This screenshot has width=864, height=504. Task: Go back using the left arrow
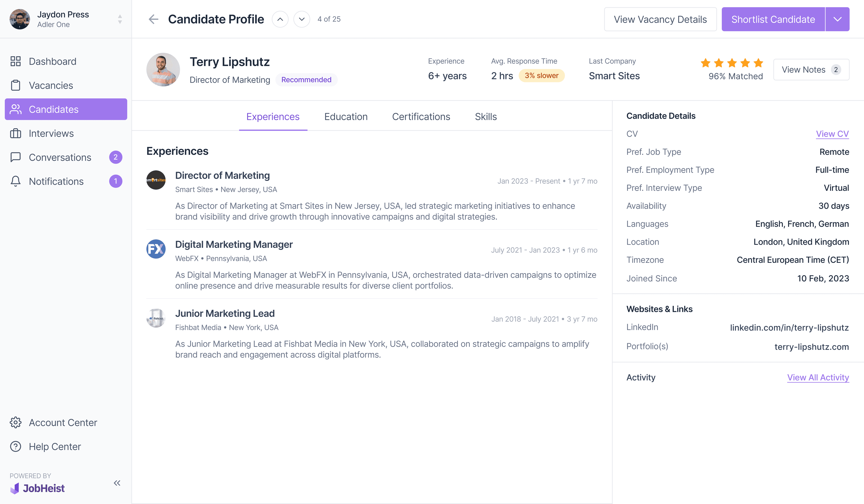click(x=153, y=19)
